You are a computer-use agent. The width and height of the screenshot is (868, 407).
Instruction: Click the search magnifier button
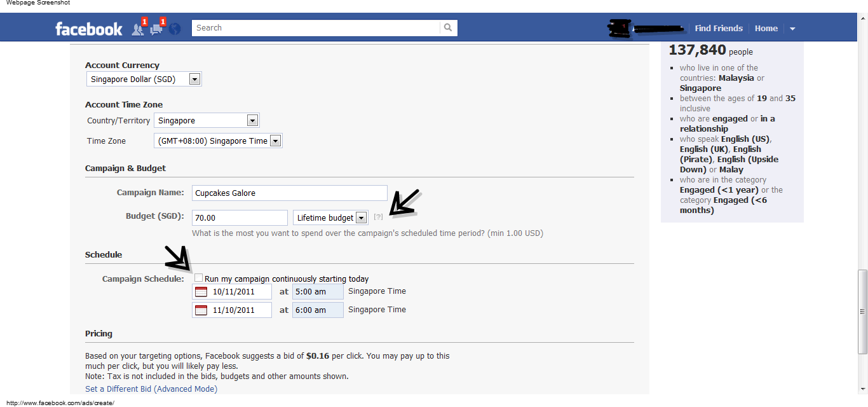pos(448,28)
